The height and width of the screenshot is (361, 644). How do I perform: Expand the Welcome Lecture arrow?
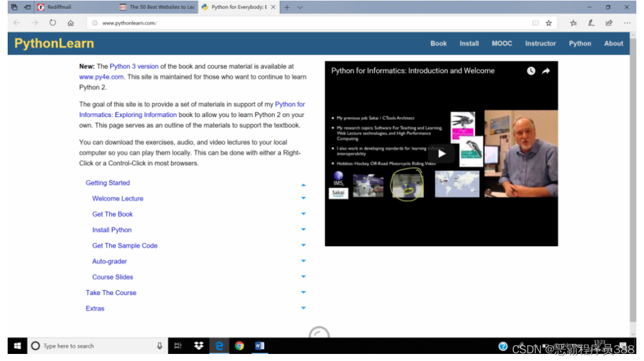pyautogui.click(x=303, y=198)
